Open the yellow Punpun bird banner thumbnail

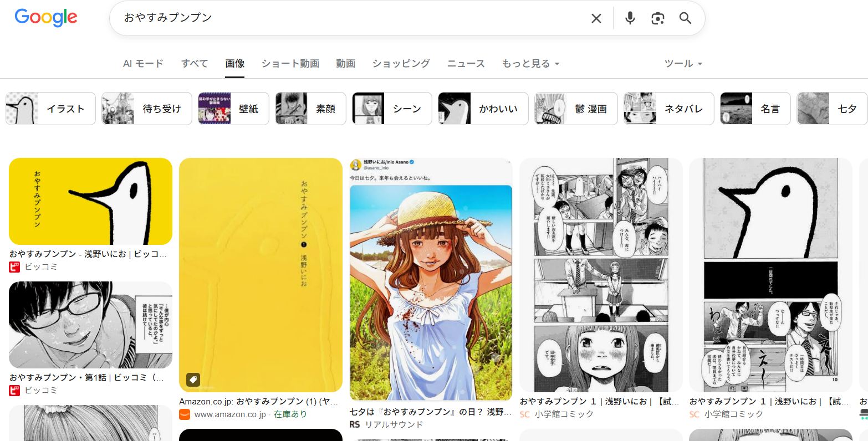(90, 201)
